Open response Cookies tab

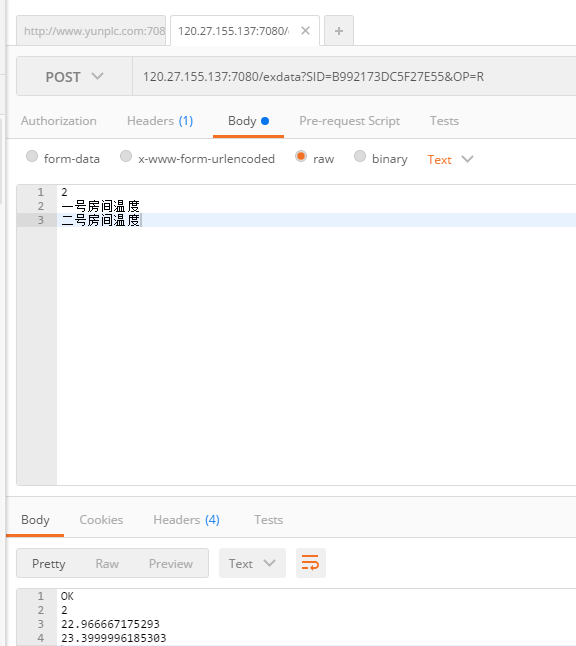click(101, 520)
